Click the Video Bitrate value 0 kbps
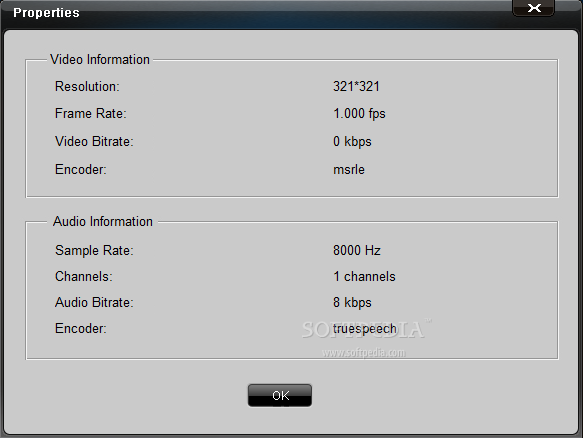Screen dimensions: 583x438 (352, 142)
